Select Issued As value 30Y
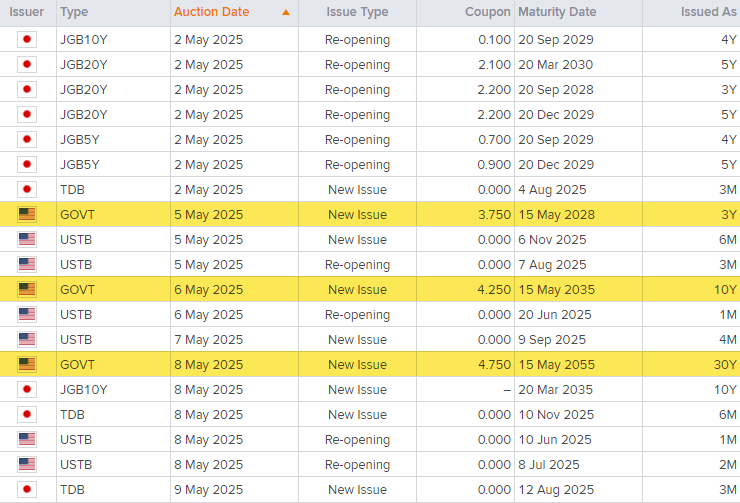 (x=725, y=365)
